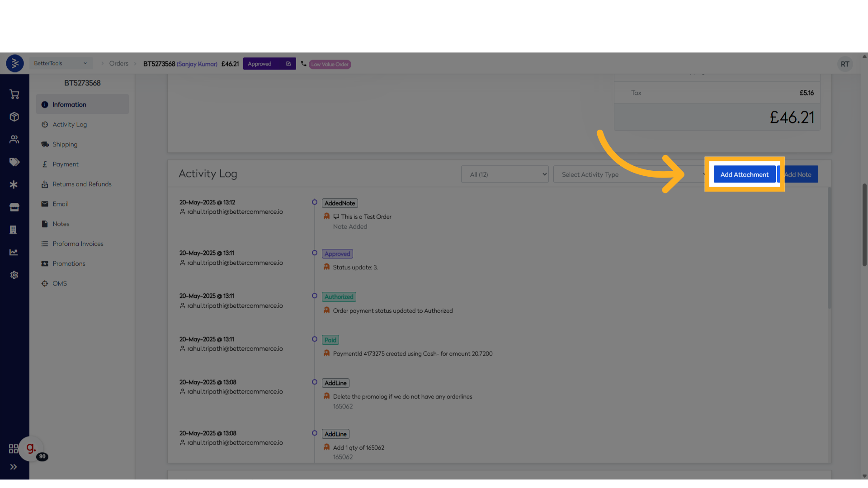The height and width of the screenshot is (488, 868).
Task: Open the products box sidebar icon
Action: pos(14,117)
